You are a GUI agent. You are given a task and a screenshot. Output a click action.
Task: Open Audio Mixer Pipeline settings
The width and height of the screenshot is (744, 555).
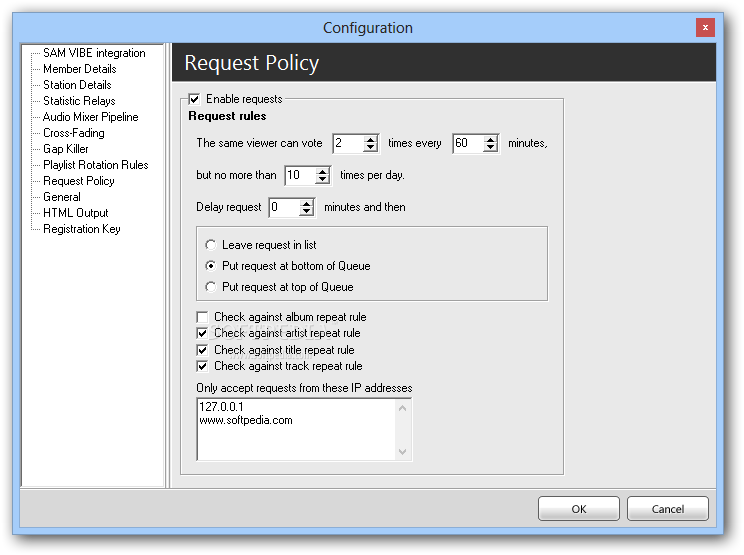tap(90, 117)
